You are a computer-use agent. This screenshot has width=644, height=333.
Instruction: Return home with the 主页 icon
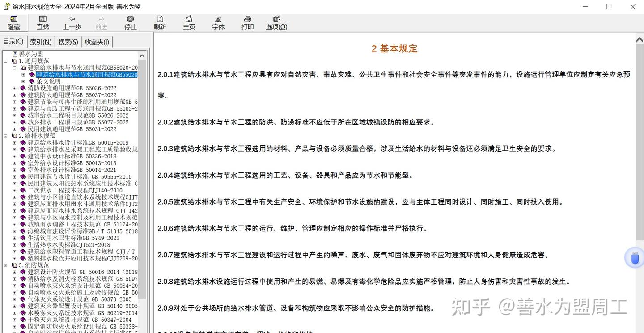click(189, 22)
